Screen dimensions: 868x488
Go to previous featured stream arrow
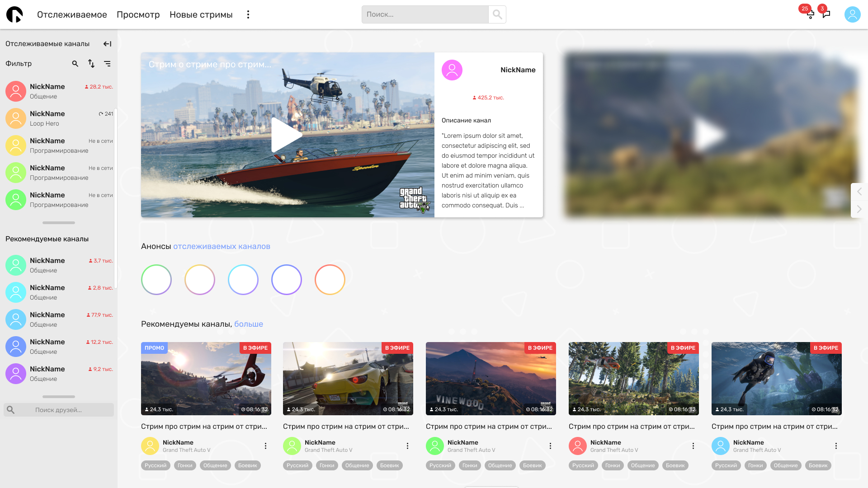[859, 192]
